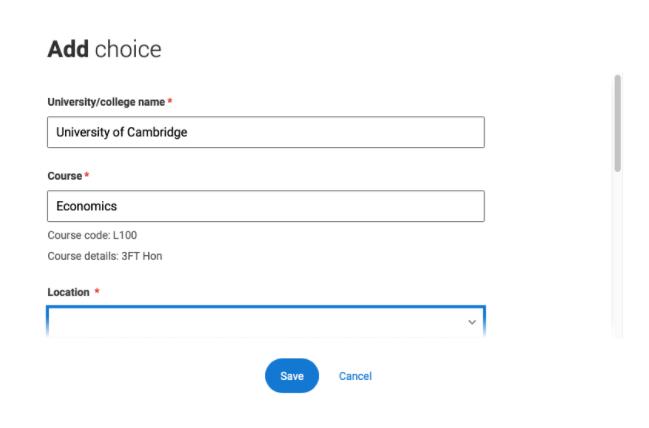Click the red asterisk beside Location

97,292
